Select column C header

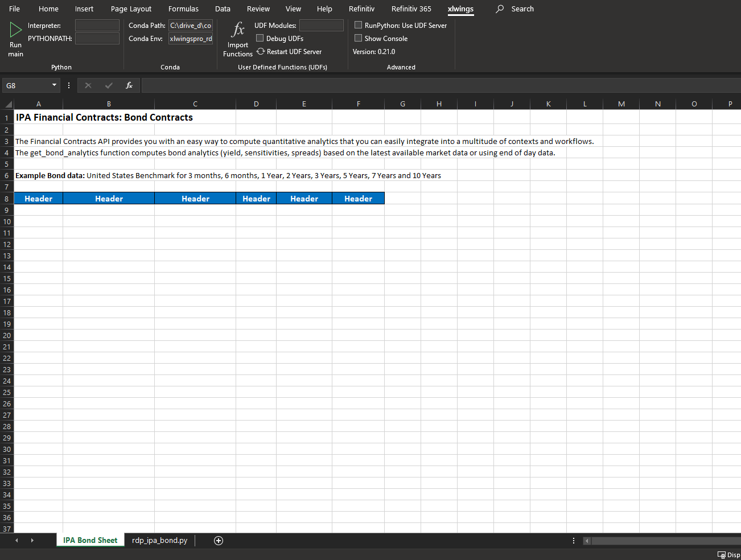[x=195, y=104]
